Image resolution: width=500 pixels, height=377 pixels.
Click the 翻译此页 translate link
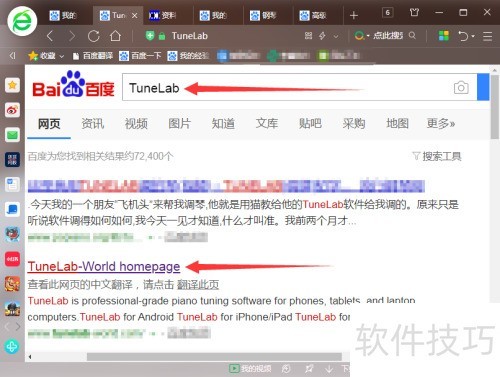[x=198, y=284]
